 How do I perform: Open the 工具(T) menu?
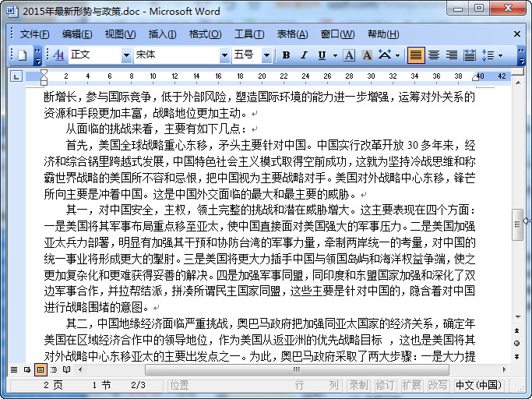point(249,34)
